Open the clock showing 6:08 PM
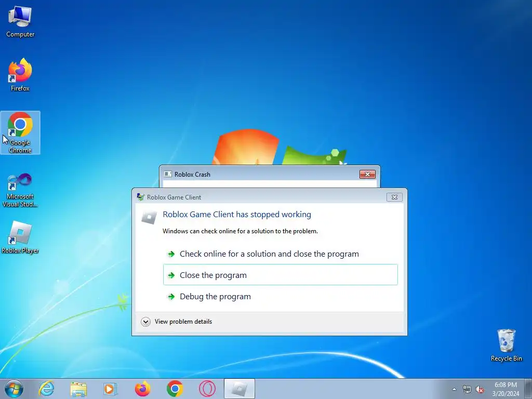The width and height of the screenshot is (532, 399). pos(506,389)
